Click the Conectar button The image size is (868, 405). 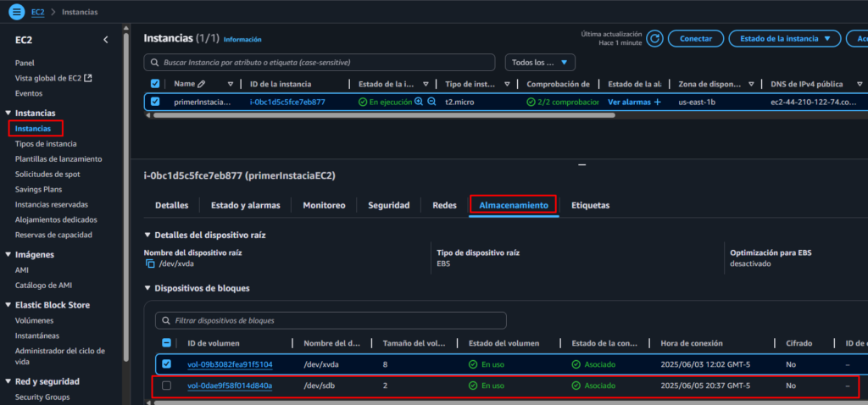pos(696,39)
